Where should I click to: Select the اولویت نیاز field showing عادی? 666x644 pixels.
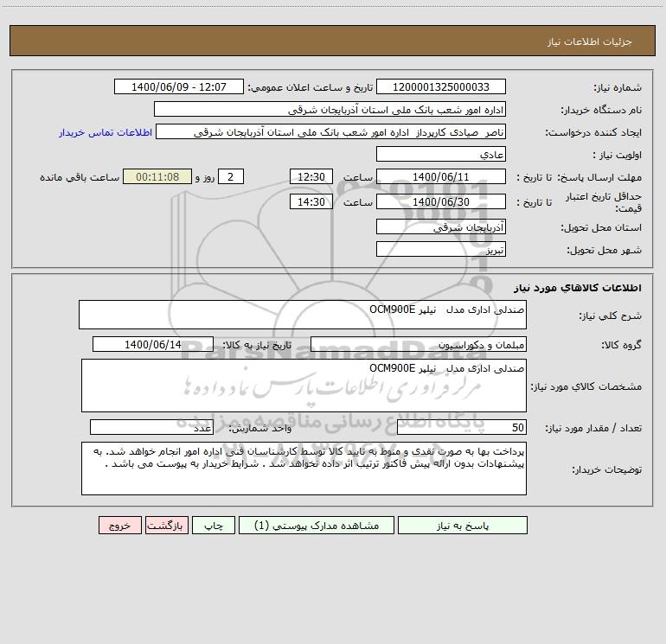(x=441, y=155)
